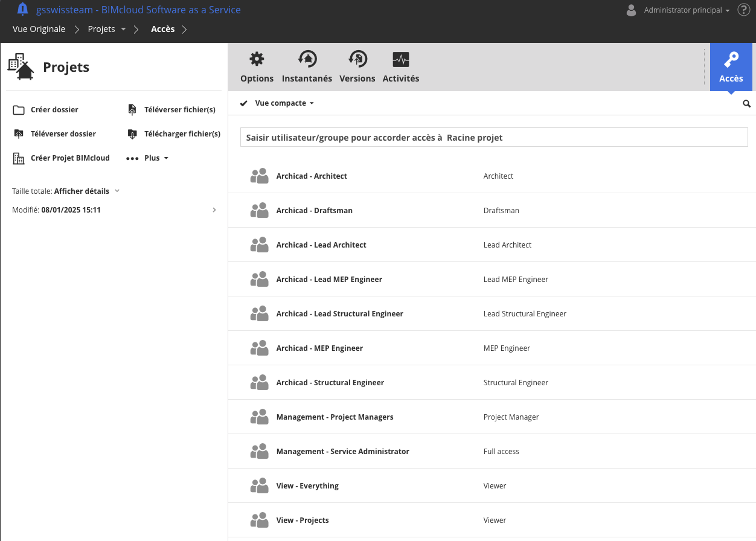Click group icon for View - Everything
Viewport: 756px width, 541px height.
[x=259, y=486]
